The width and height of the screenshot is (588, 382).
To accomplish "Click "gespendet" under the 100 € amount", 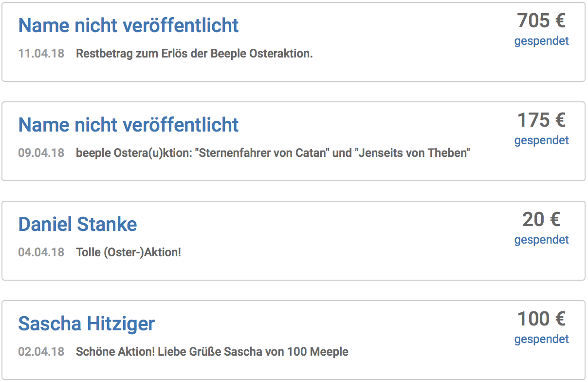I will pos(541,339).
